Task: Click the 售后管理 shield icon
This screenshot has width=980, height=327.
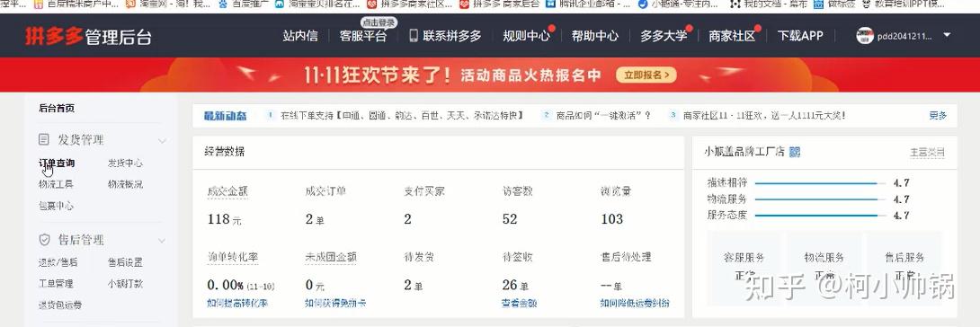Action: pos(44,240)
